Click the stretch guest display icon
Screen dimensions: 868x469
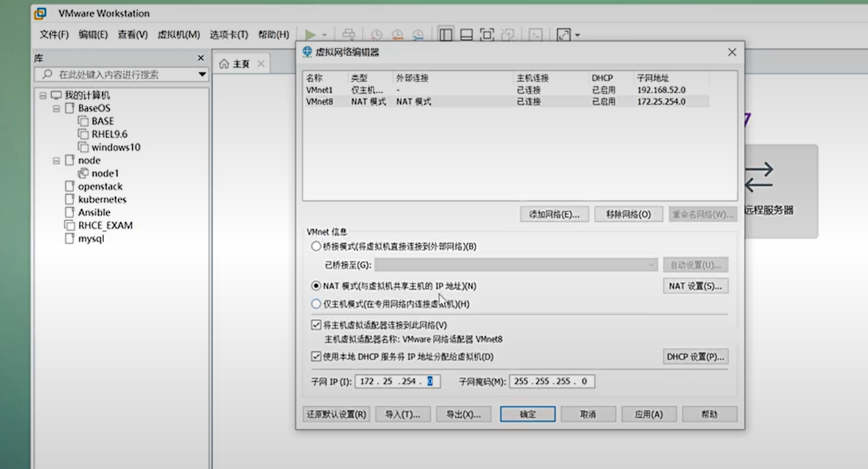pos(564,35)
